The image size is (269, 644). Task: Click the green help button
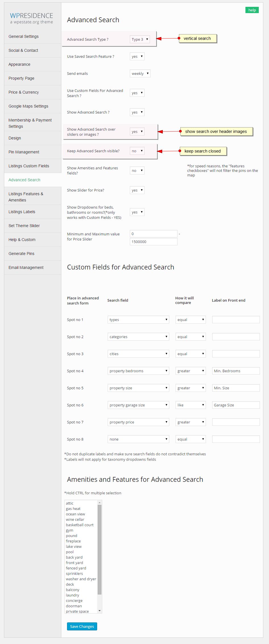(x=252, y=10)
